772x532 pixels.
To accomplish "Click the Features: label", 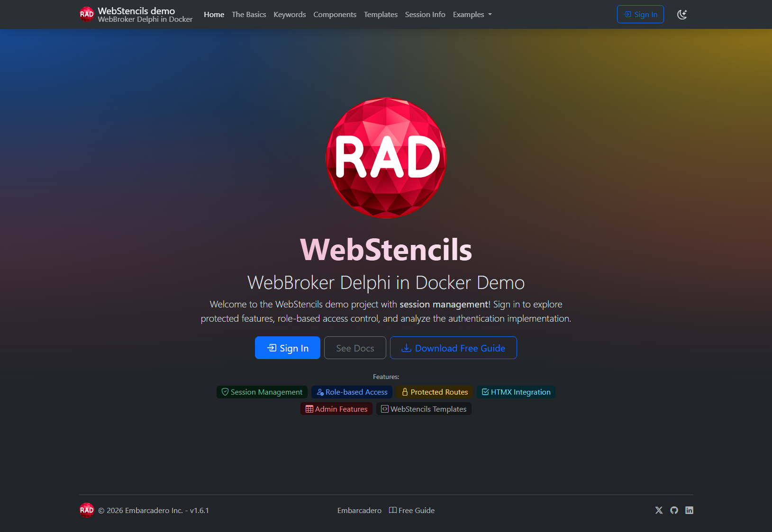I will (x=386, y=377).
